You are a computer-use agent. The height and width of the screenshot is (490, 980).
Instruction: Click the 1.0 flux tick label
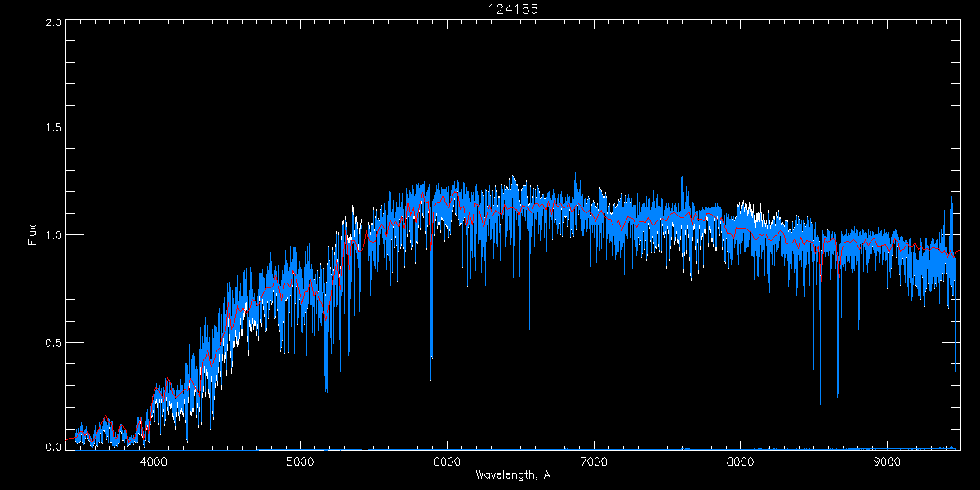pyautogui.click(x=53, y=235)
